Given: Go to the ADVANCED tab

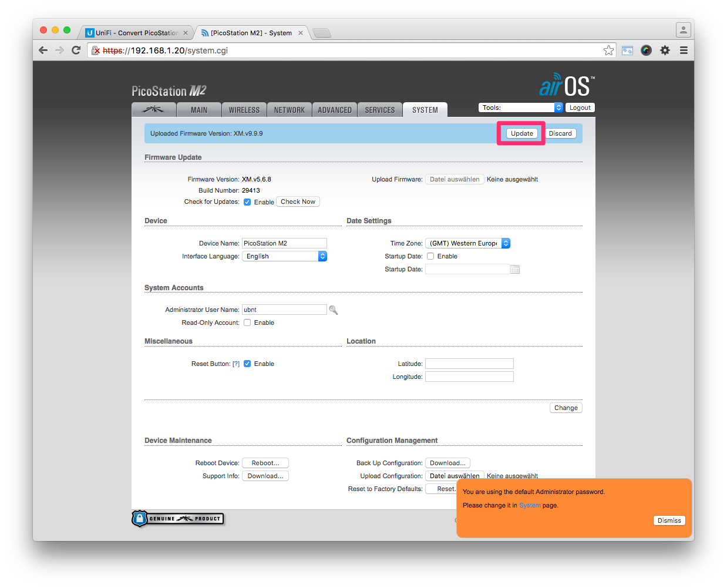Looking at the screenshot, I should pos(335,110).
